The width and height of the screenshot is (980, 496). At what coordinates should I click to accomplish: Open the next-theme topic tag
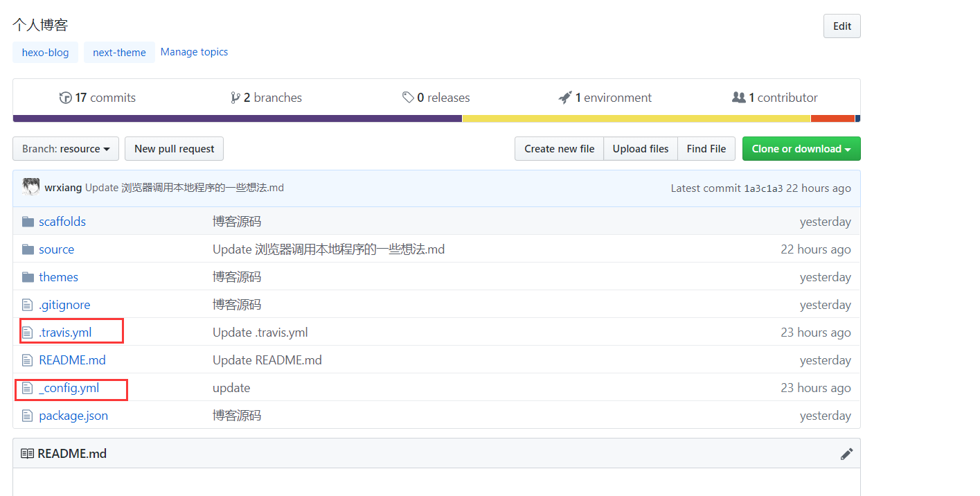point(119,53)
